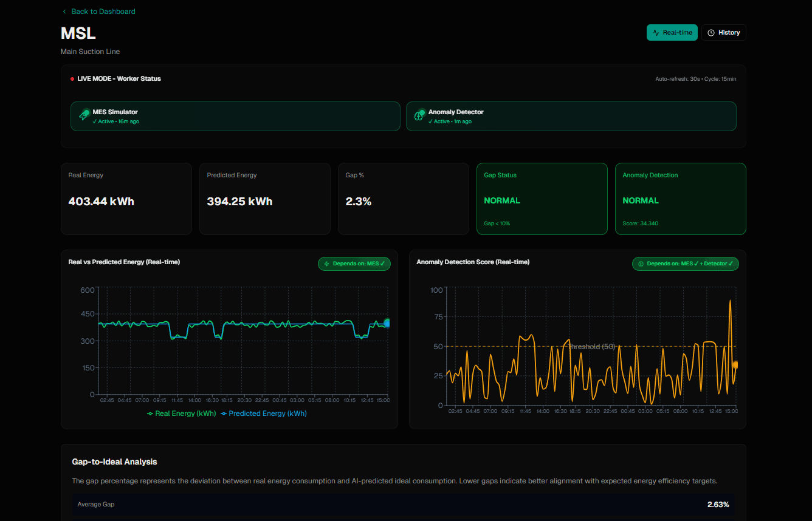Click the Gap % 2.3% card
The width and height of the screenshot is (812, 521).
coord(403,199)
